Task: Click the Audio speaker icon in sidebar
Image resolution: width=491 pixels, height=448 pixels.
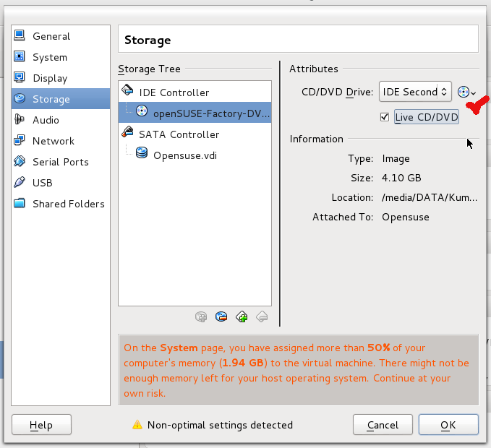Action: click(19, 119)
